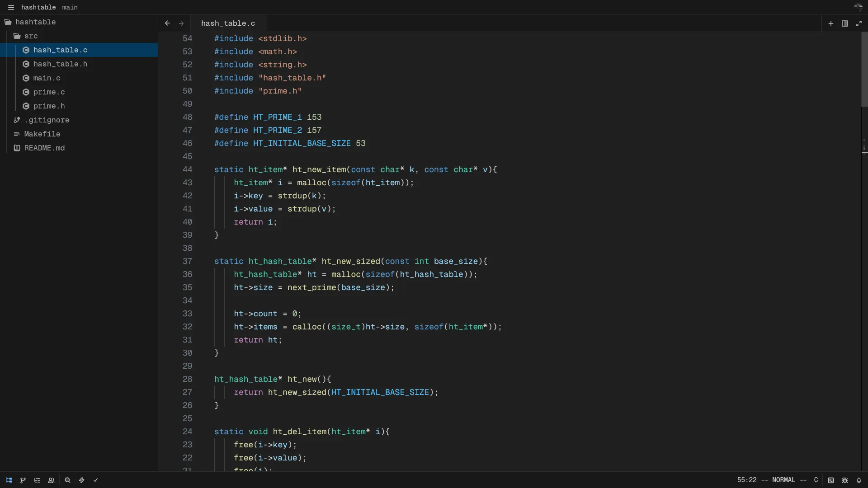
Task: Toggle right dock with split-pane icon
Action: [844, 23]
